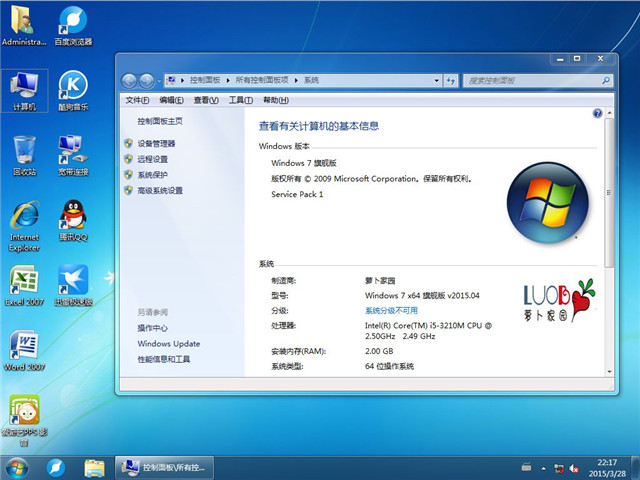Click 所有控制面板项 breadcrumb
The height and width of the screenshot is (480, 640).
(x=262, y=80)
